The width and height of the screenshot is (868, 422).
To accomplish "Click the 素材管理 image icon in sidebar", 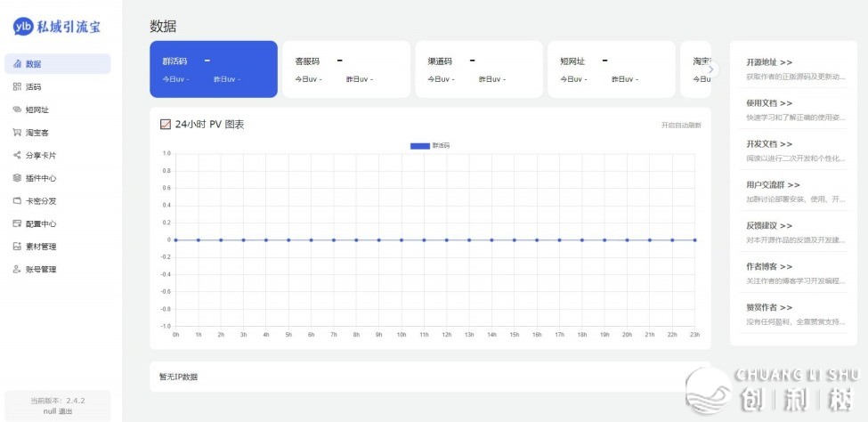I will point(17,247).
